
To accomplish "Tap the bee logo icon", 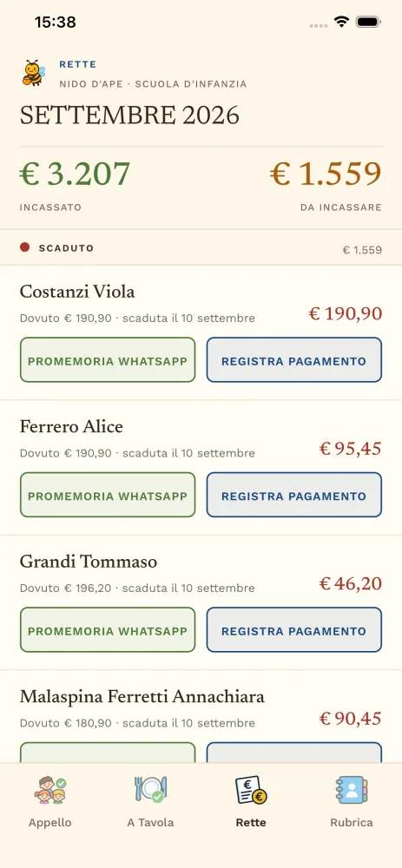I will click(x=35, y=73).
